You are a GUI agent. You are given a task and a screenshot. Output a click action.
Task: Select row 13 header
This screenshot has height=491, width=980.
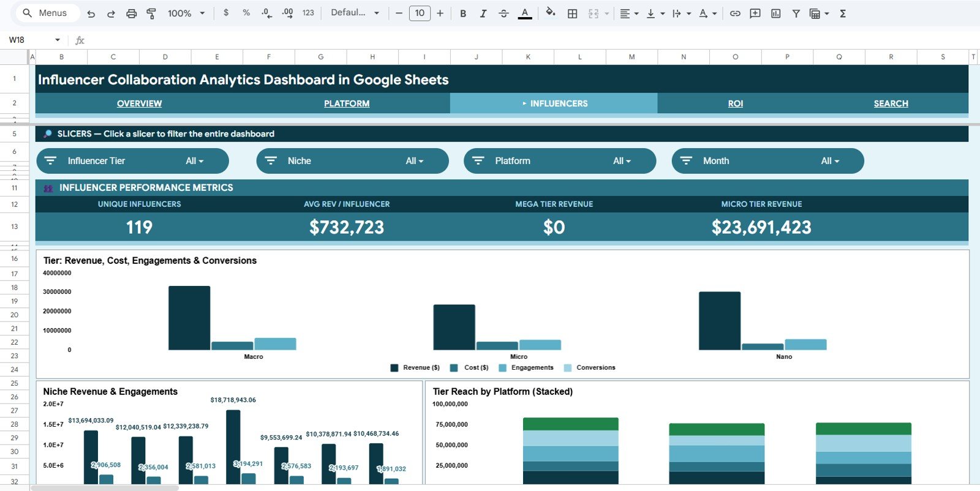[x=14, y=227]
